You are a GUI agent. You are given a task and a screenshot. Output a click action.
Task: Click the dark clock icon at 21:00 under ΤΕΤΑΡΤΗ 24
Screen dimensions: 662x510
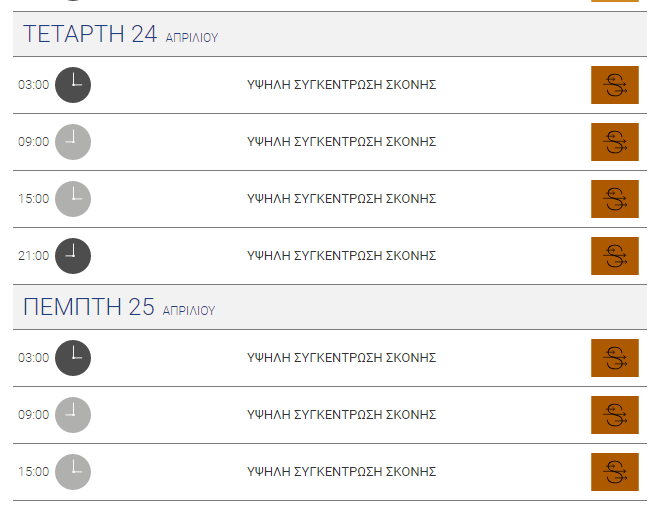pos(73,256)
